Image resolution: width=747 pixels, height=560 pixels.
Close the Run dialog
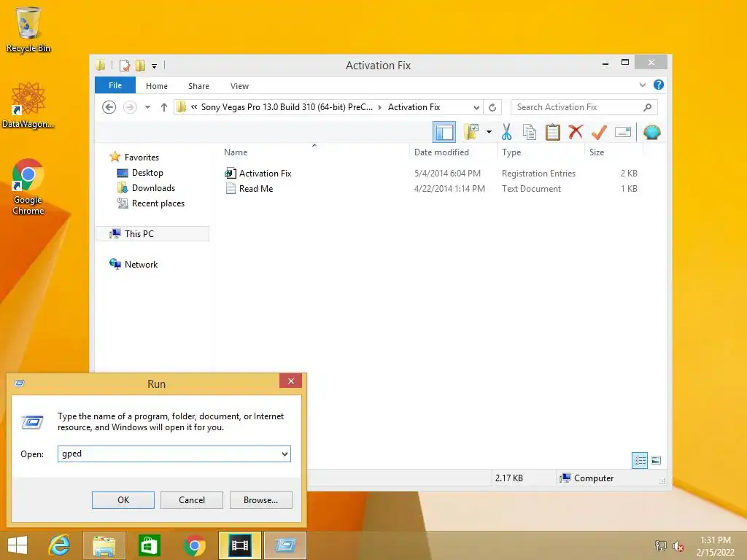point(290,381)
